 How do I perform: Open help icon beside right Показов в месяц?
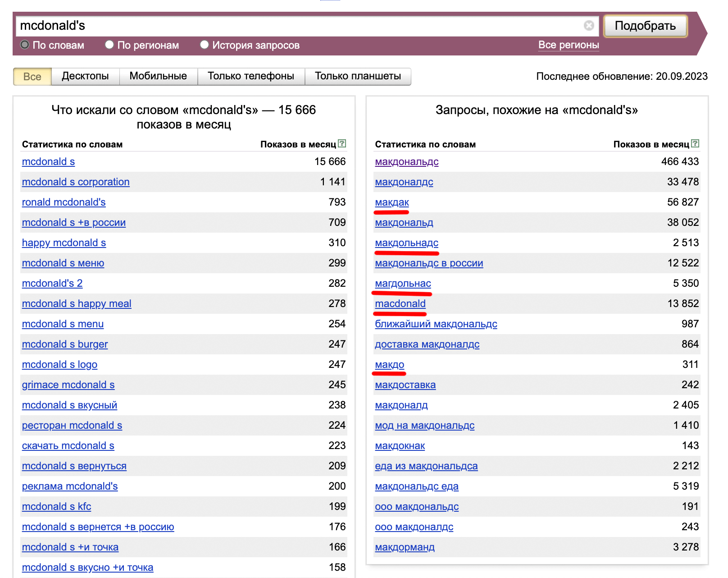(695, 143)
